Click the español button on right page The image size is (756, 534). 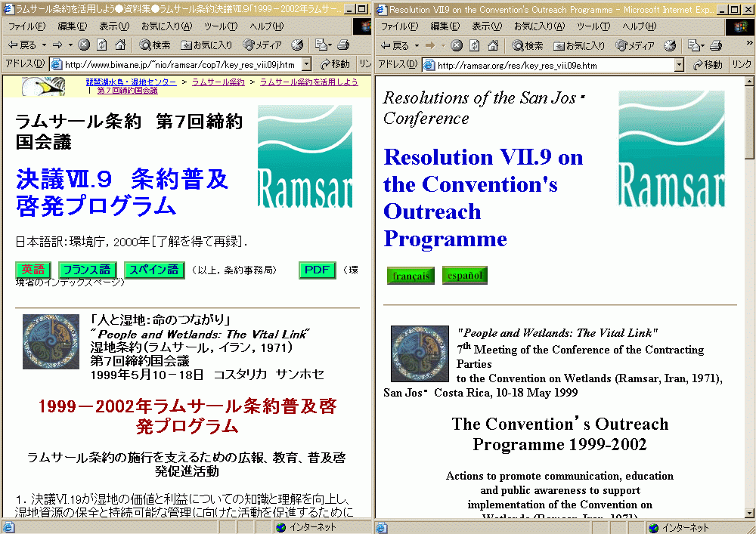point(465,276)
